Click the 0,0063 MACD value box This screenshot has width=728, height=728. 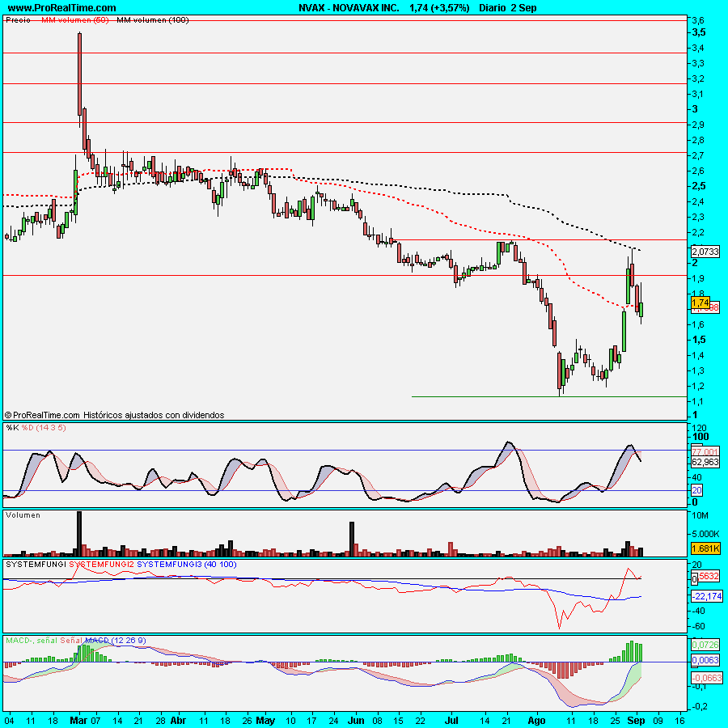point(705,660)
